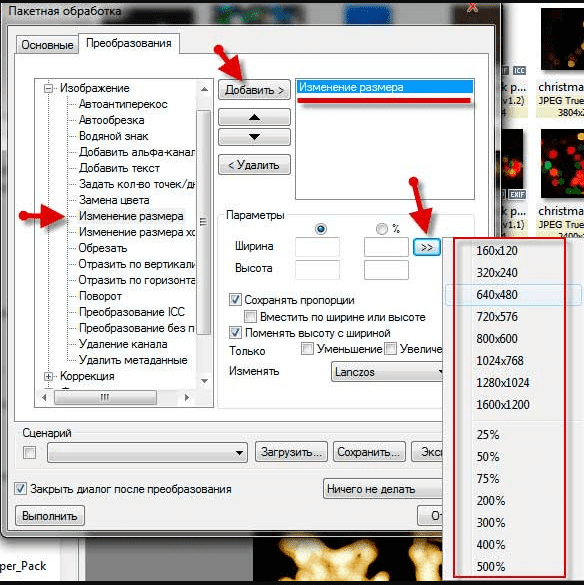Click the Ширина pixel input field
Image resolution: width=584 pixels, height=585 pixels.
[x=317, y=247]
